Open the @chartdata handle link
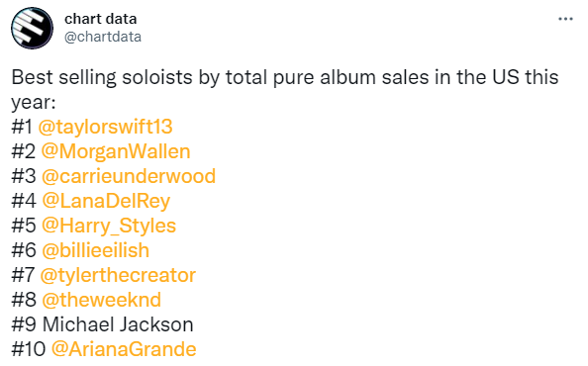Viewport: 588px width, 366px height. click(103, 37)
